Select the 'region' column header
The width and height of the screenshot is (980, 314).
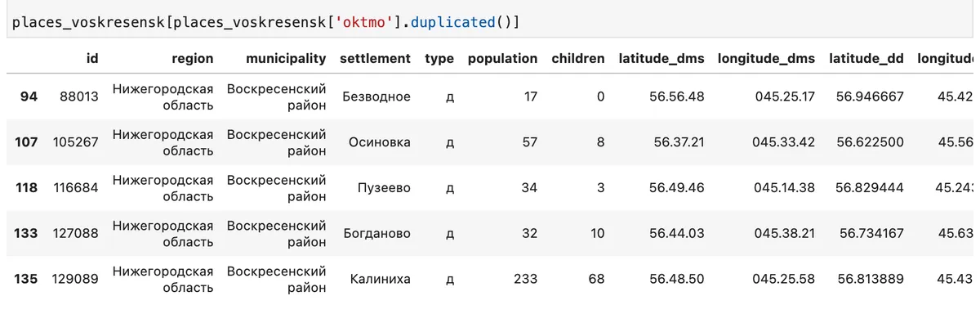click(x=192, y=59)
